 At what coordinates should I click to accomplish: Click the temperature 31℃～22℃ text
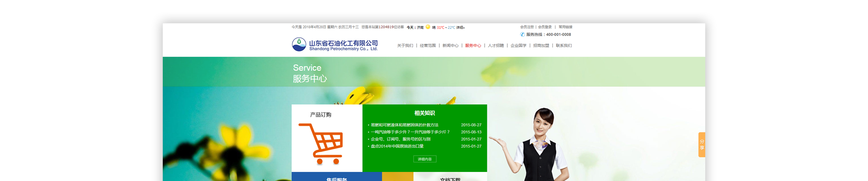pyautogui.click(x=446, y=28)
